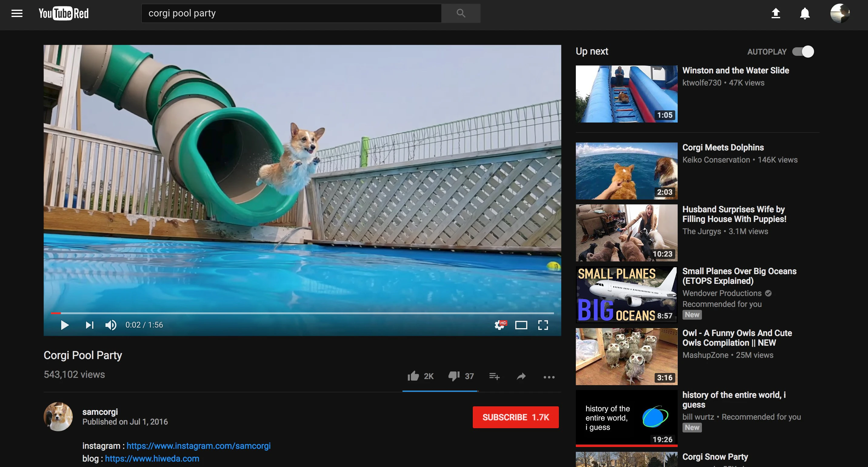This screenshot has width=868, height=467.
Task: Open the more actions ellipsis menu
Action: (549, 377)
